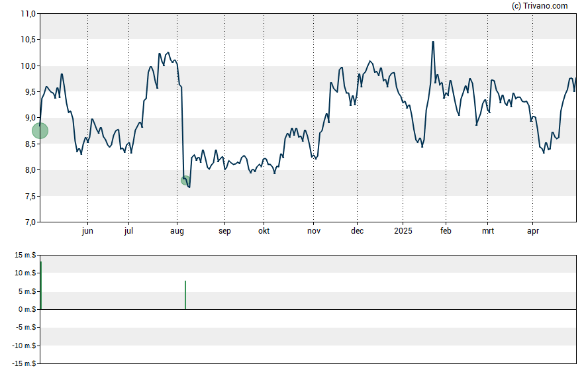Click the '15 m.$' volume axis label
This screenshot has width=588, height=374.
click(25, 256)
